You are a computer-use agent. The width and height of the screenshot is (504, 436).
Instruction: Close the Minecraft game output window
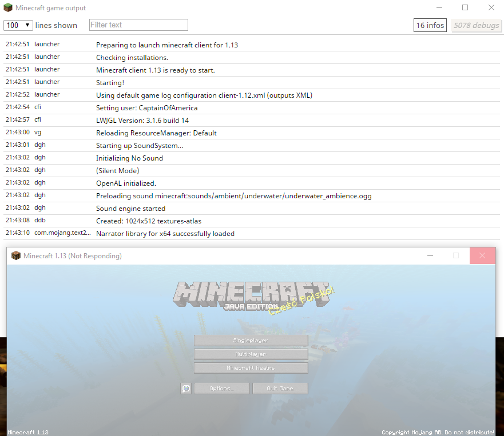click(x=491, y=7)
